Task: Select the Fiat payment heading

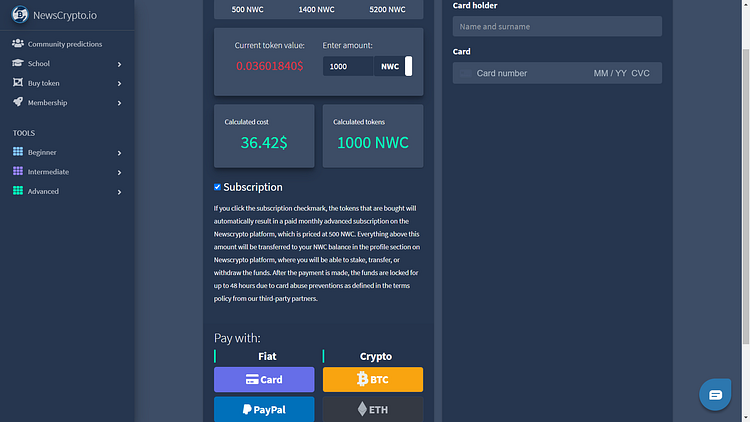Action: tap(267, 356)
